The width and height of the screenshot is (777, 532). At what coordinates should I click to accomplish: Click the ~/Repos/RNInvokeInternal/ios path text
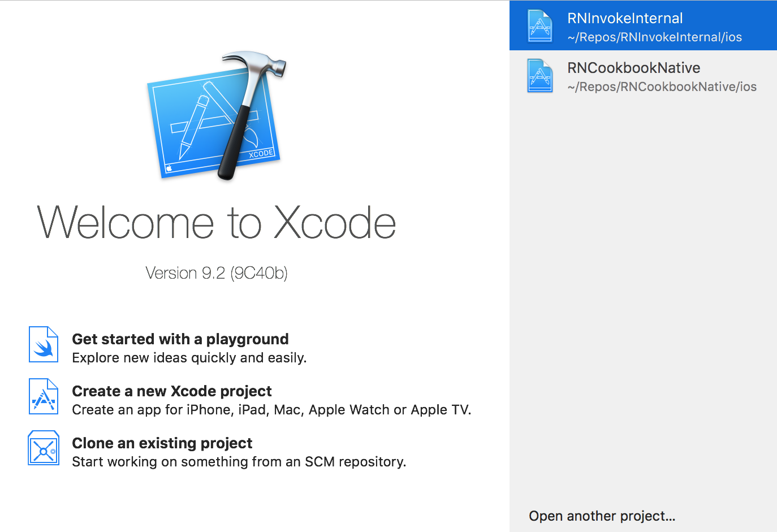(654, 37)
